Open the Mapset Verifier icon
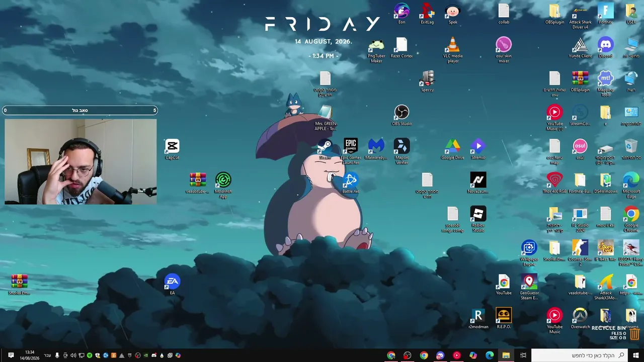 point(401,151)
